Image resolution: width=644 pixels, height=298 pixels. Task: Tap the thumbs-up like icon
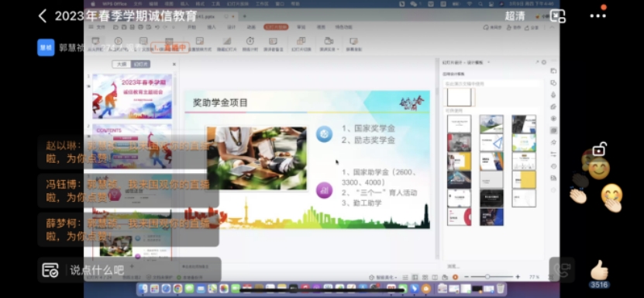(x=599, y=270)
